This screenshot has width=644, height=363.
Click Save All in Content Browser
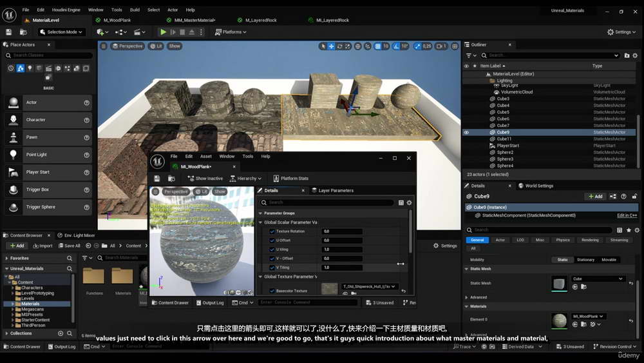(69, 246)
